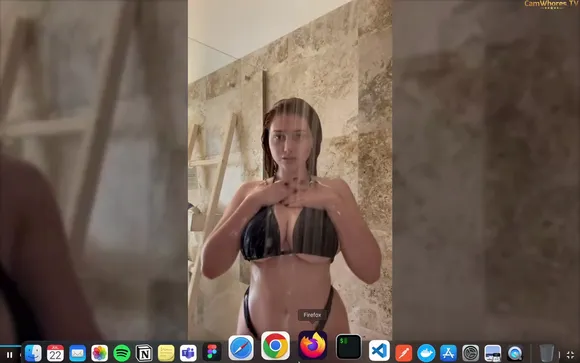Launch Spotify from the dock
580x363 pixels.
(x=122, y=353)
